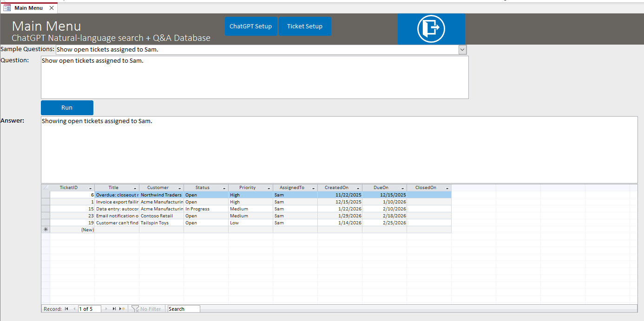Go to the previous record
This screenshot has height=321, width=644.
coord(74,309)
